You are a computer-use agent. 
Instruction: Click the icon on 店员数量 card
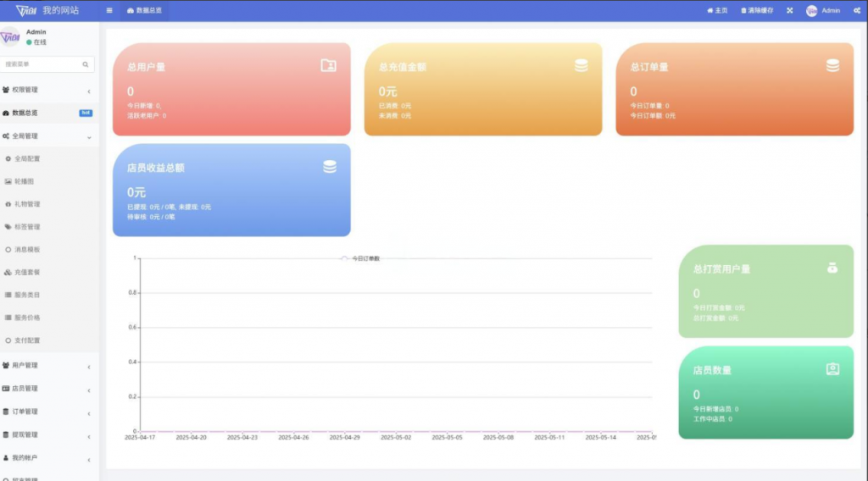pos(832,369)
